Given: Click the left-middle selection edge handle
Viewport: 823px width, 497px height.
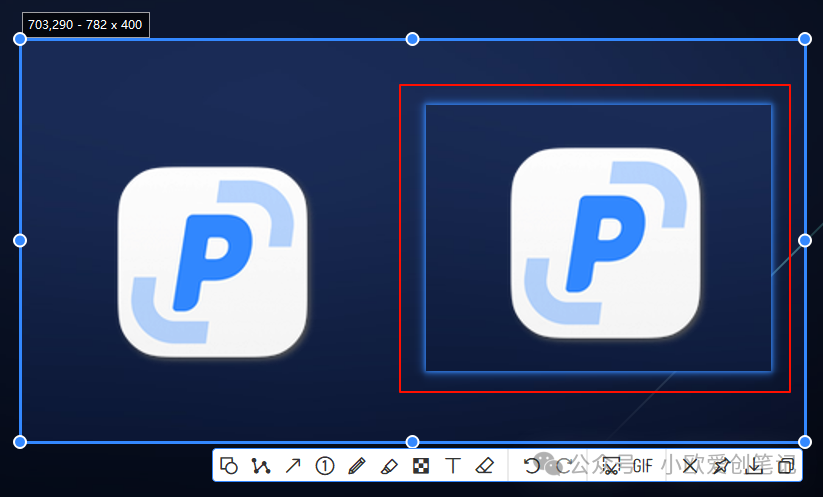Looking at the screenshot, I should [x=20, y=240].
